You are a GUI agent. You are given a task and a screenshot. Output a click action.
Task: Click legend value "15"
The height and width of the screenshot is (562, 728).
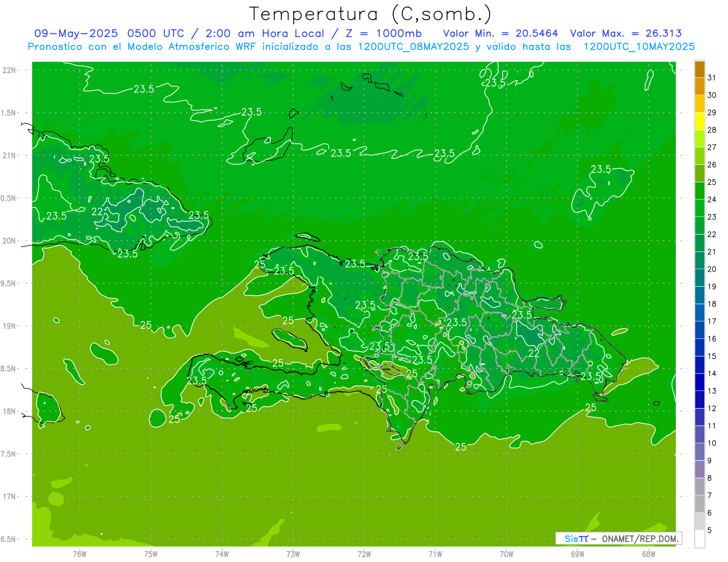[x=712, y=356]
